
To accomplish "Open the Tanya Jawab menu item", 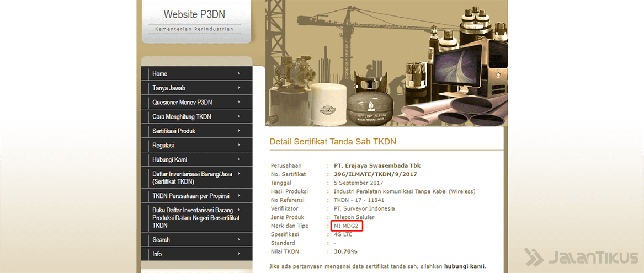I will point(196,88).
